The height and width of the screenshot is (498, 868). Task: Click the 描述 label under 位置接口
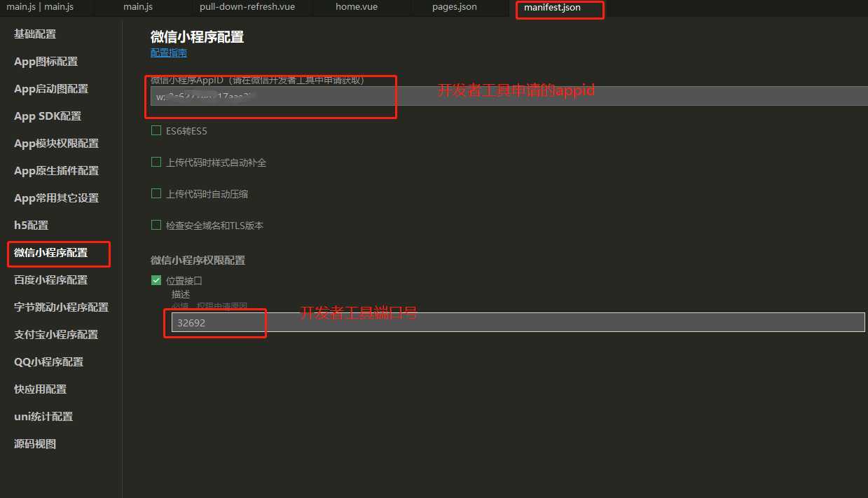coord(181,294)
